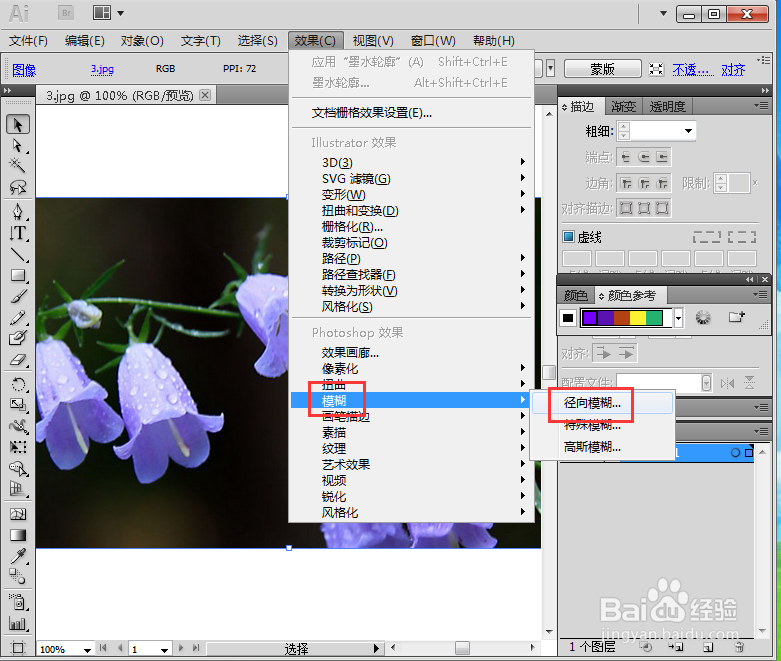Select the Pen tool
The height and width of the screenshot is (661, 781).
click(x=18, y=211)
